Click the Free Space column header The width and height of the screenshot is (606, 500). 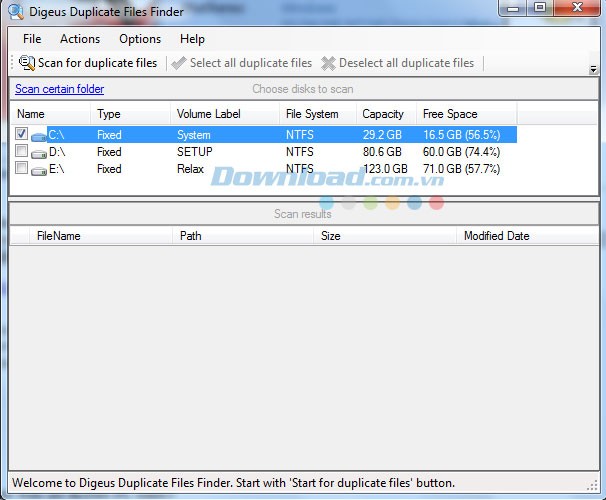tap(466, 114)
